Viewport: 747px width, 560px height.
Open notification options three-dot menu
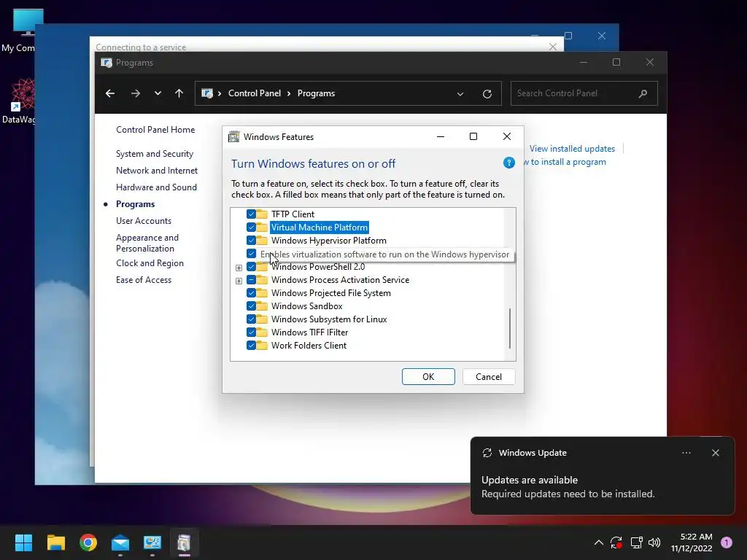coord(686,453)
